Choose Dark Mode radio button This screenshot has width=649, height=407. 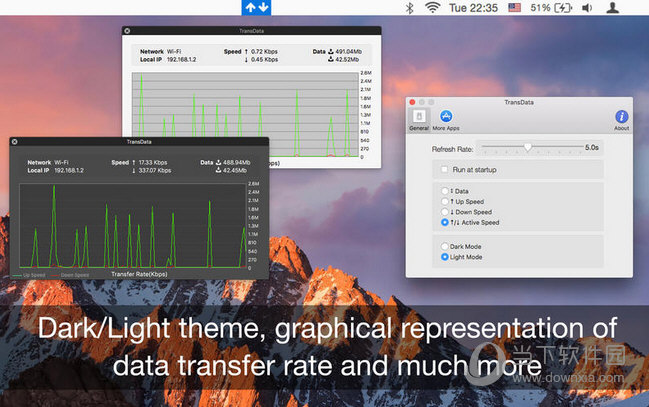pyautogui.click(x=444, y=246)
